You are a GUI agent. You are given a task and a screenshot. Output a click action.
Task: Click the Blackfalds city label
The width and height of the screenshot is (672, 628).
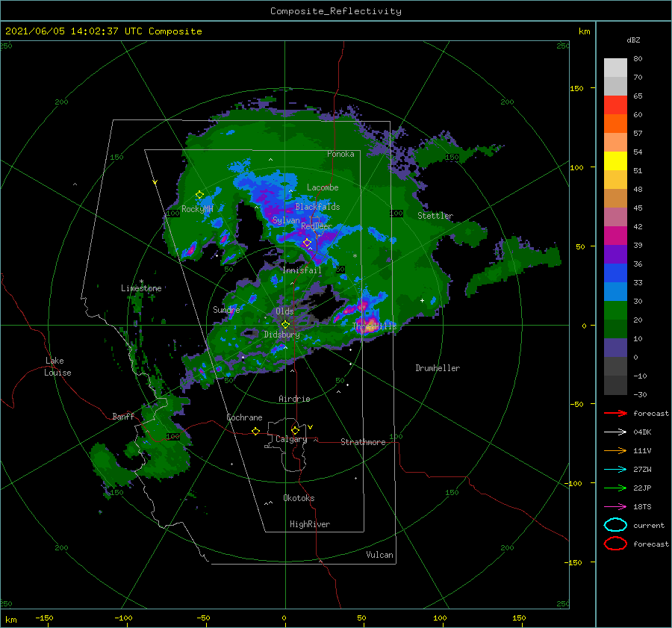tap(317, 207)
